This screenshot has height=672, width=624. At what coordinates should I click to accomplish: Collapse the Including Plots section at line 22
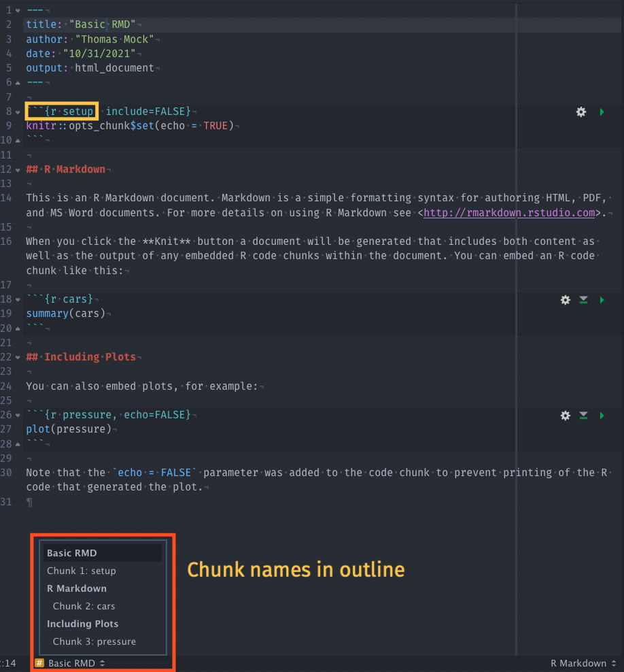click(x=18, y=357)
